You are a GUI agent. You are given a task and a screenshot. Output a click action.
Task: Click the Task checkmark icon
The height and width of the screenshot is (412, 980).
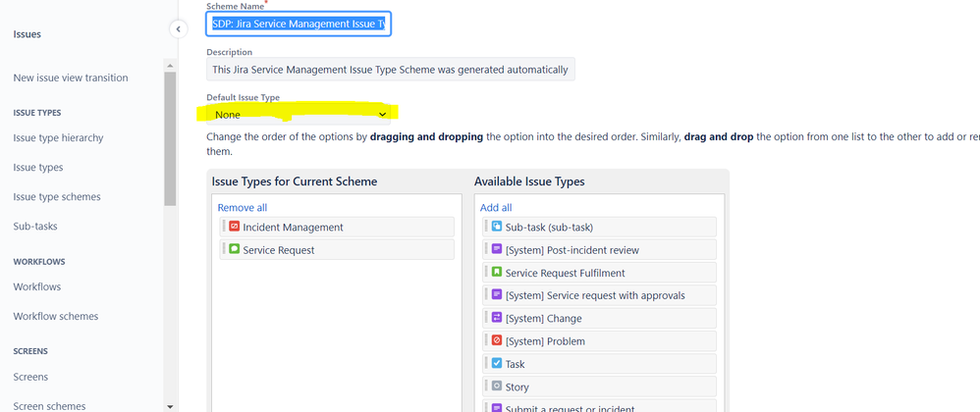tap(497, 363)
